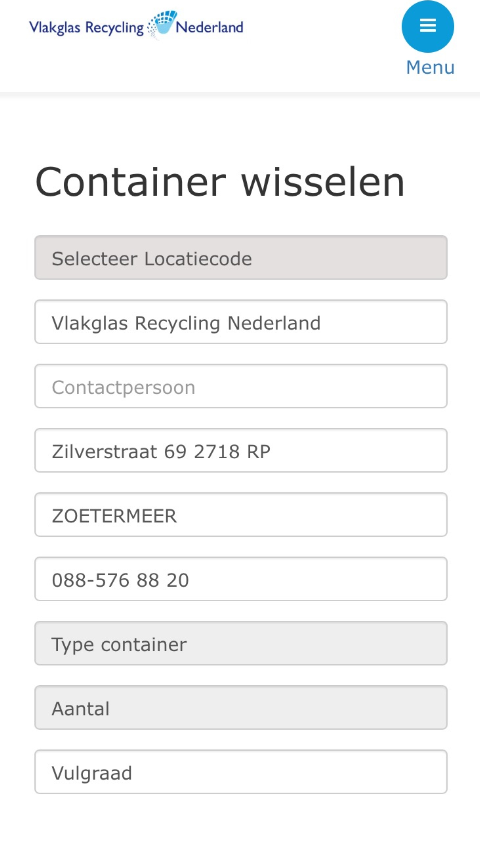Click the 088-576 88 20 phone field
Image resolution: width=480 pixels, height=851 pixels.
click(x=241, y=579)
